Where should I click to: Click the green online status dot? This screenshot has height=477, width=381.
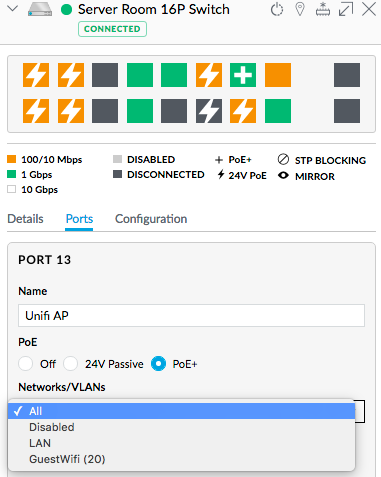pos(67,10)
